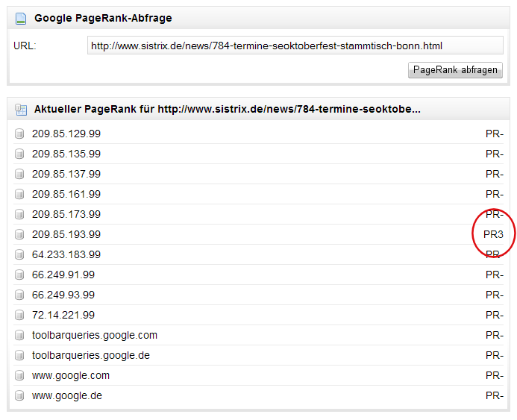Image resolution: width=517 pixels, height=420 pixels.
Task: Click the server icon next to www.google.de
Action: tap(20, 396)
